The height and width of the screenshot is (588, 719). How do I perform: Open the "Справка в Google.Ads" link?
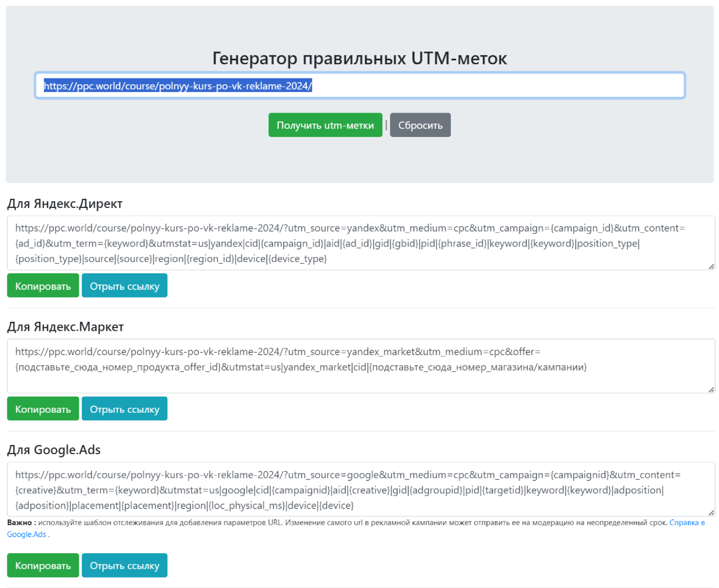tap(687, 523)
